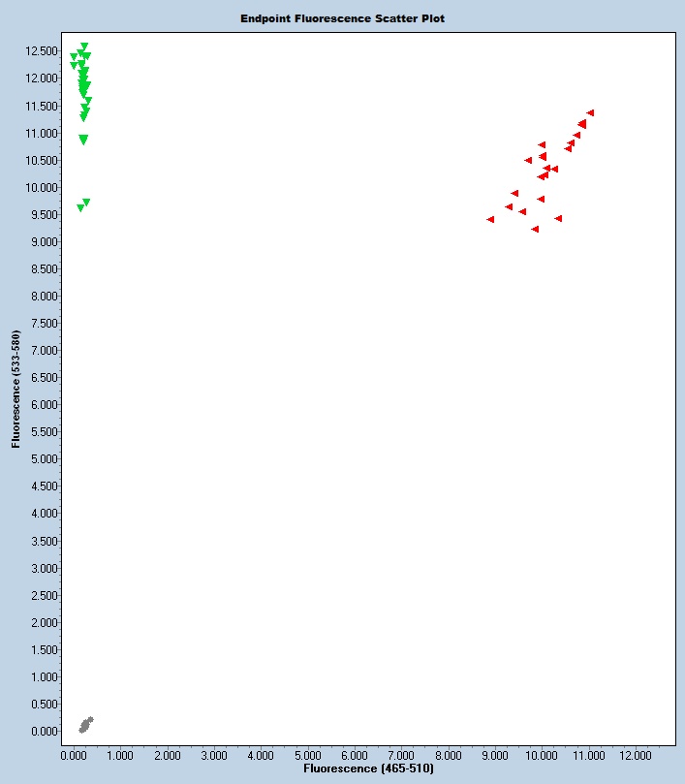Click the topmost green triangle data point
Image resolution: width=685 pixels, height=784 pixels.
[84, 47]
